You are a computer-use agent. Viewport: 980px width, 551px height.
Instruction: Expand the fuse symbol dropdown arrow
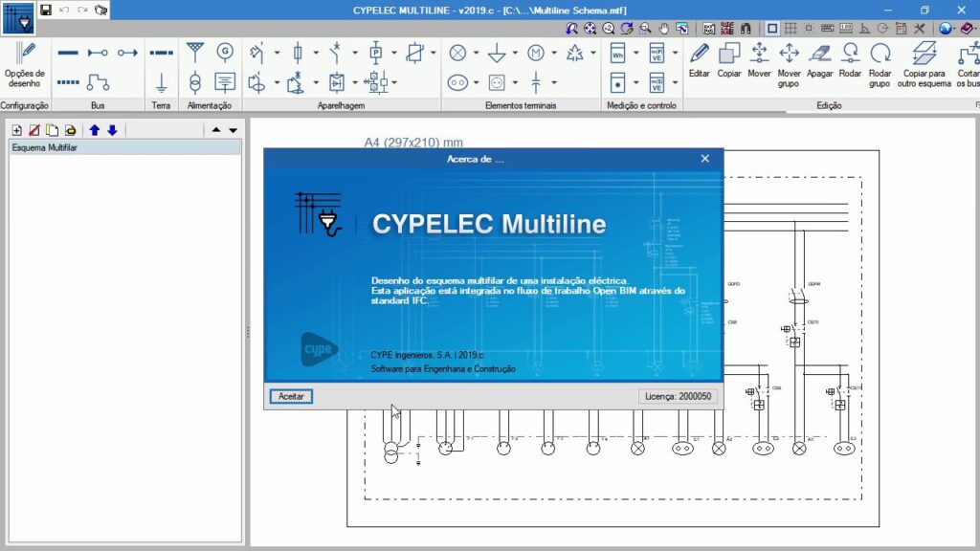click(x=316, y=53)
